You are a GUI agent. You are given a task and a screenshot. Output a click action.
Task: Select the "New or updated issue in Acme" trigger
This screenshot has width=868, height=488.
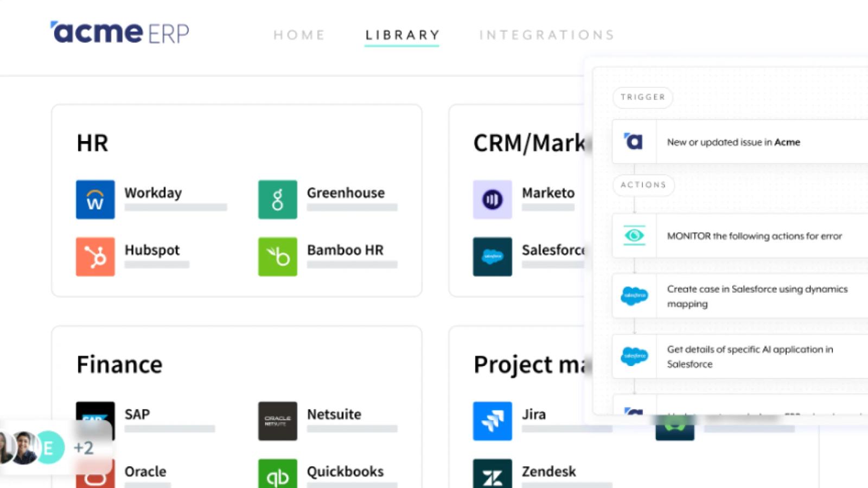740,142
